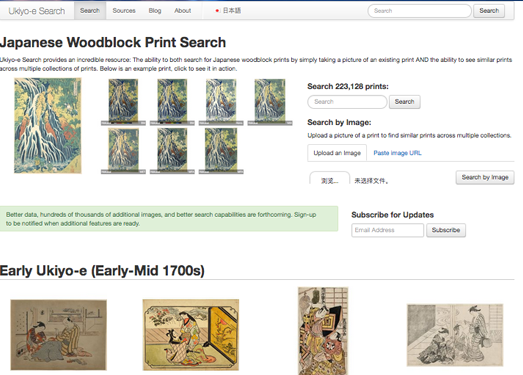The width and height of the screenshot is (523, 375).
Task: Switch language to 日本語
Action: point(231,11)
